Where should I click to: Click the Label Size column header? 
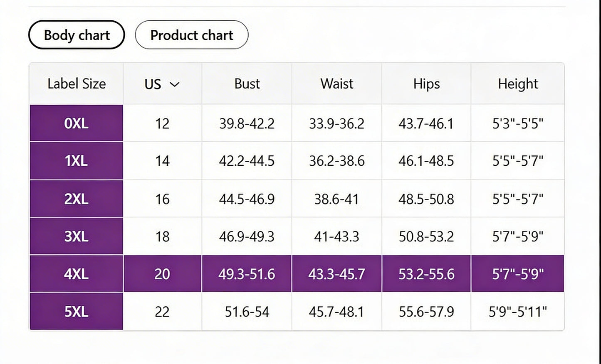pos(77,84)
